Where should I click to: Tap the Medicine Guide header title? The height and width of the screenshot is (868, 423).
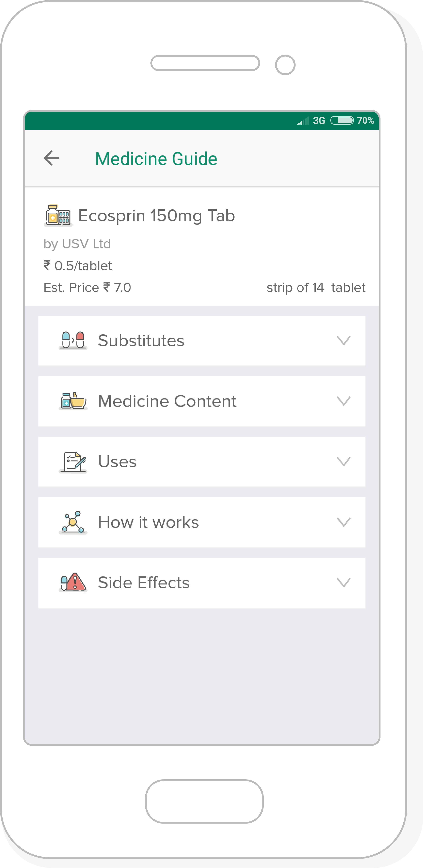(156, 159)
